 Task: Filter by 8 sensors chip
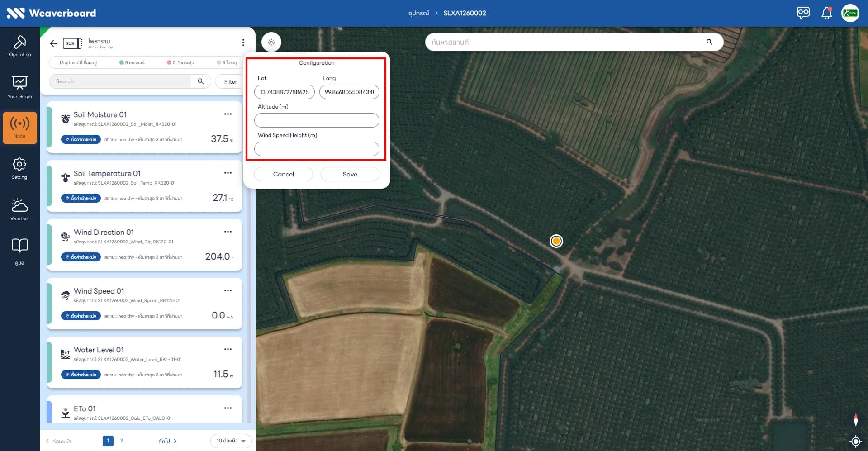(x=132, y=62)
